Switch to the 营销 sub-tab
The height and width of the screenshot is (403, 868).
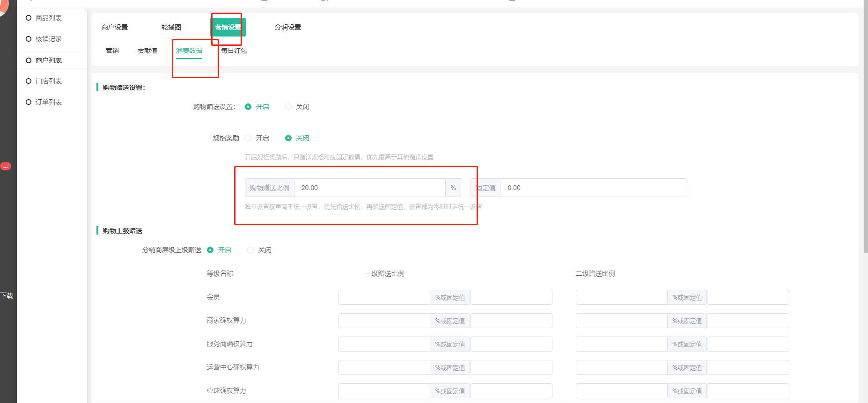(x=112, y=51)
